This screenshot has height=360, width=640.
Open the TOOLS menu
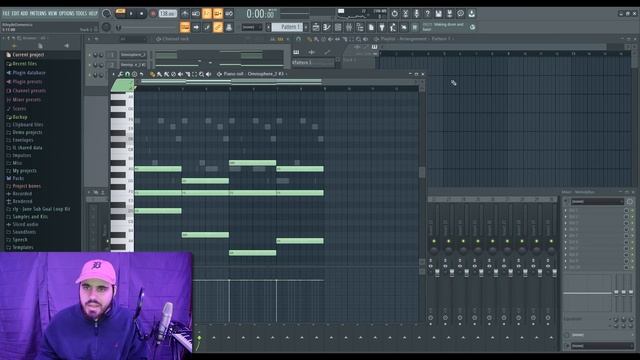pyautogui.click(x=81, y=13)
